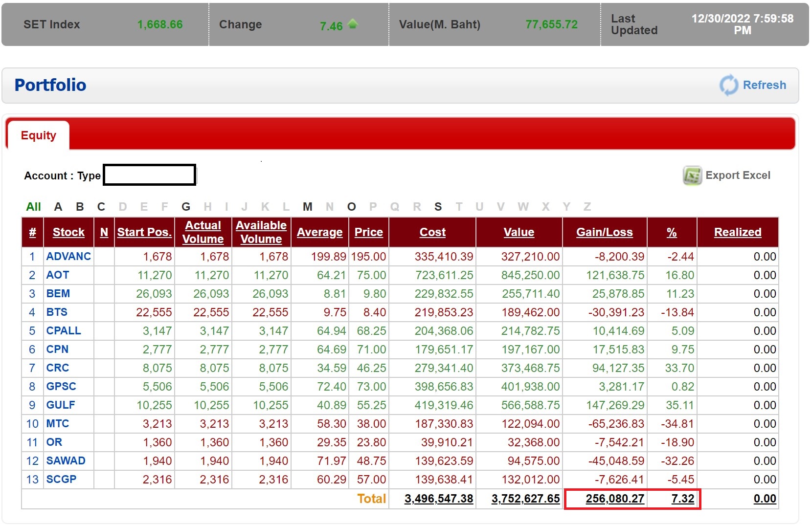Filter stocks by letter C
812x525 pixels.
(x=101, y=207)
